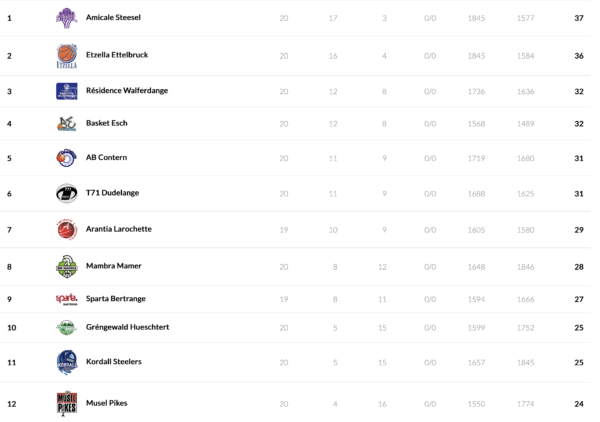This screenshot has height=422, width=600.
Task: Click the Basket Esch team logo
Action: (x=66, y=124)
